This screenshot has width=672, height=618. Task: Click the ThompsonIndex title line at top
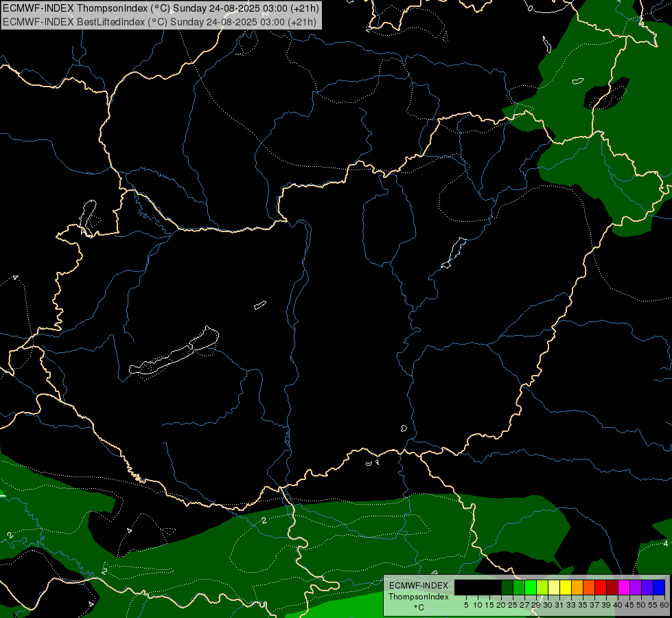click(161, 8)
